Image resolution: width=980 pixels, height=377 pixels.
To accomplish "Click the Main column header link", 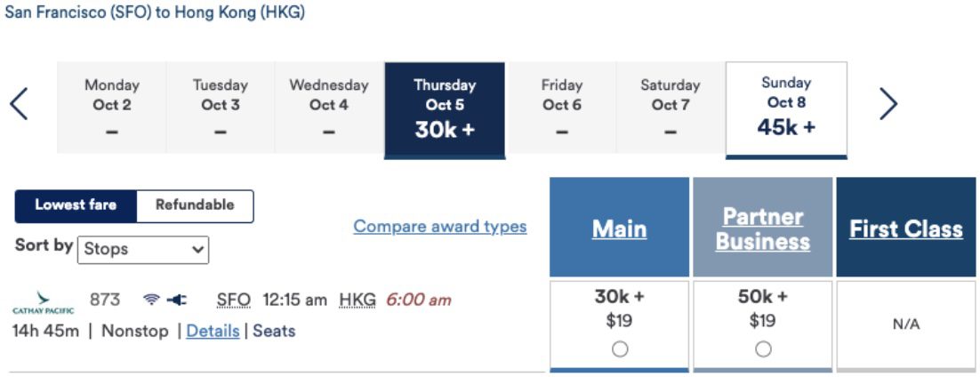I will pyautogui.click(x=619, y=229).
